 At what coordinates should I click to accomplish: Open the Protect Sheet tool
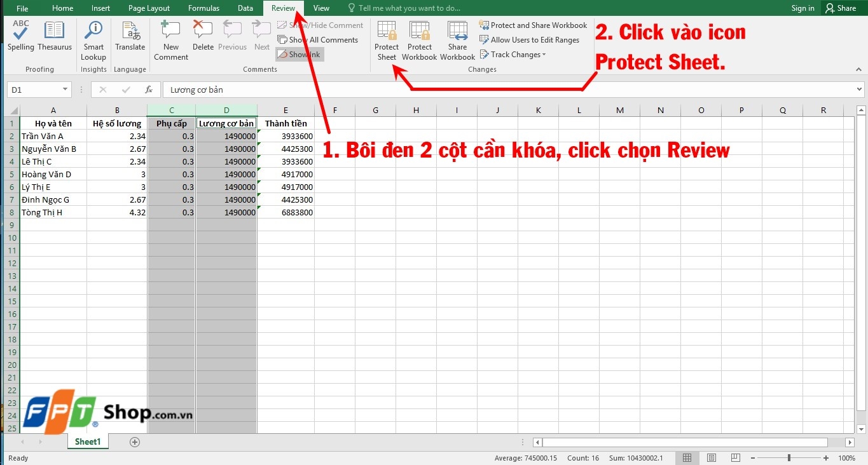point(386,39)
